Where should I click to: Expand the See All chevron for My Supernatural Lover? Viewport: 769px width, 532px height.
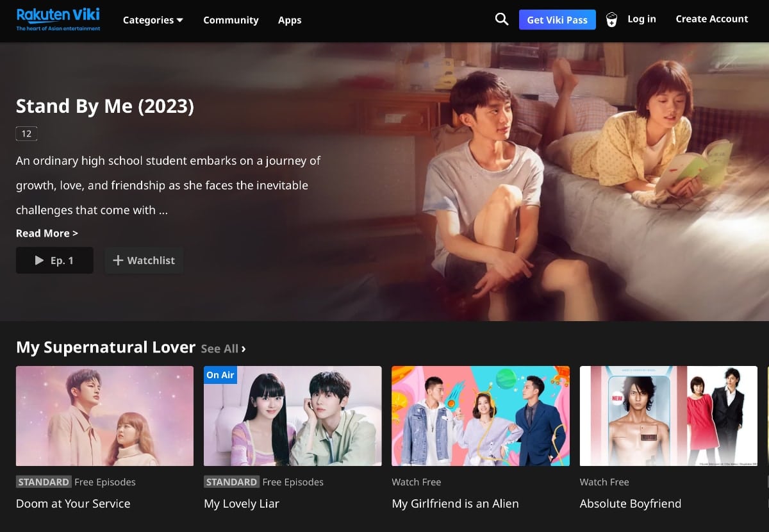[x=242, y=349]
